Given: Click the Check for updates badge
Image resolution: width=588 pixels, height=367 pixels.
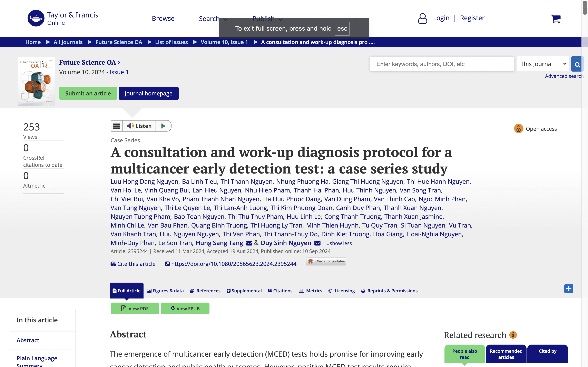Looking at the screenshot, I should (x=326, y=261).
